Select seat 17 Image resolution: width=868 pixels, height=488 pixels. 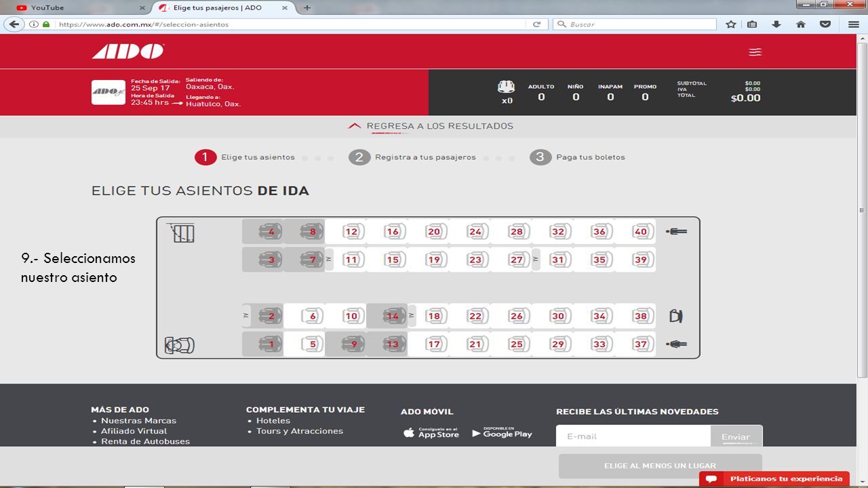[x=434, y=344]
